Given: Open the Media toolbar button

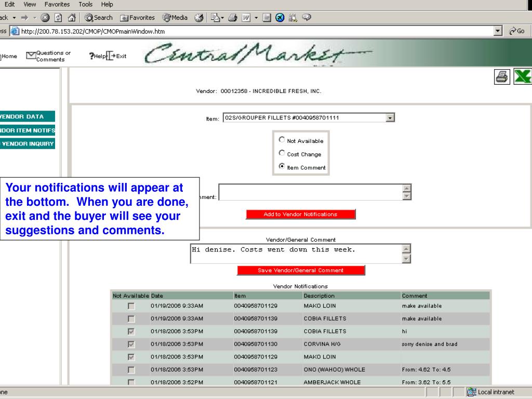Looking at the screenshot, I should [x=175, y=18].
